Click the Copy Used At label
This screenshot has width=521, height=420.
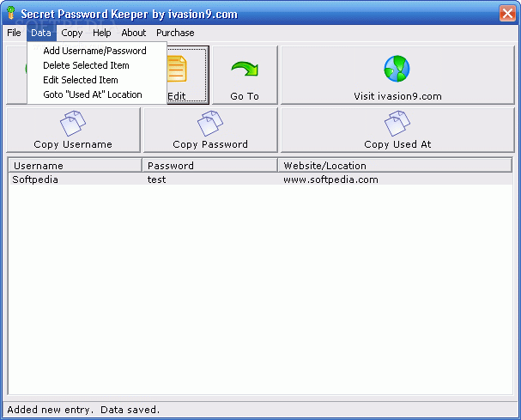coord(397,144)
